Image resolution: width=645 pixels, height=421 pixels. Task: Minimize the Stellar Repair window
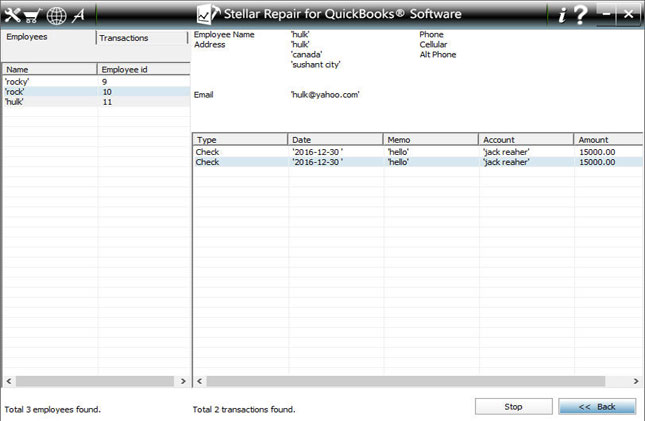point(606,14)
